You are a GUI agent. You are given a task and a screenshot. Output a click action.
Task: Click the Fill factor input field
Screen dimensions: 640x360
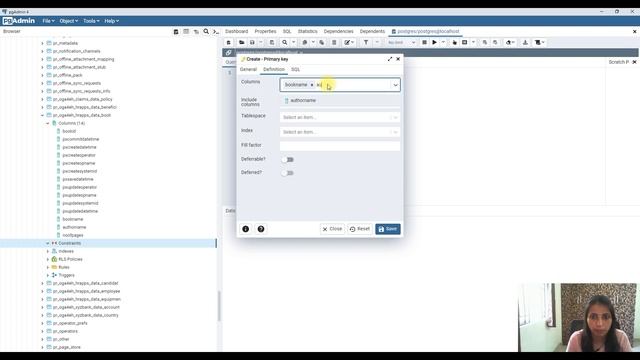[340, 146]
